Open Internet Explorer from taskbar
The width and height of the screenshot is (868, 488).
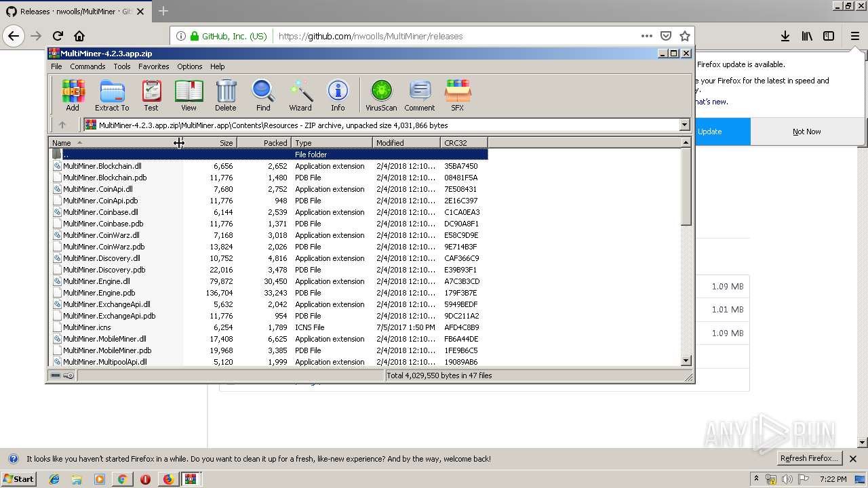coord(54,479)
